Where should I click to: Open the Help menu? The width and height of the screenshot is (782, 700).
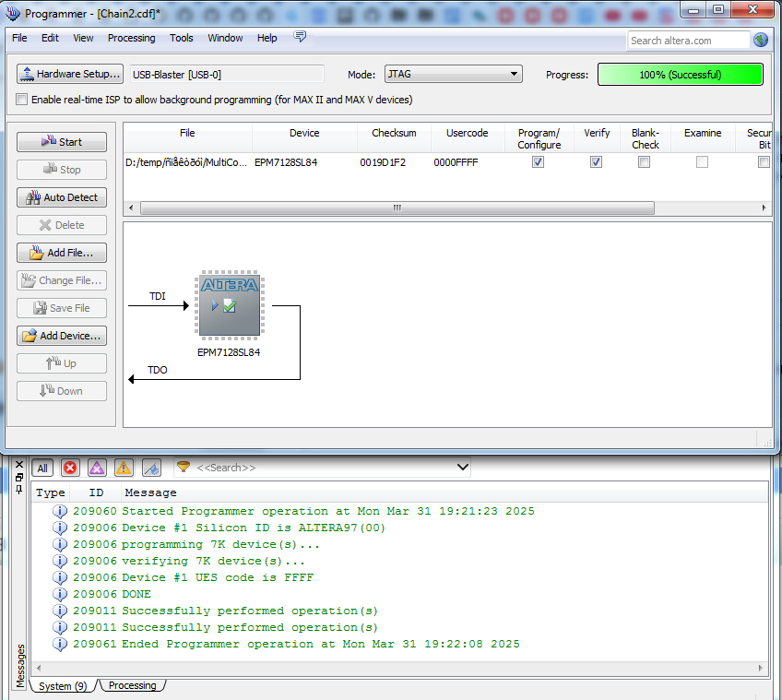(267, 38)
